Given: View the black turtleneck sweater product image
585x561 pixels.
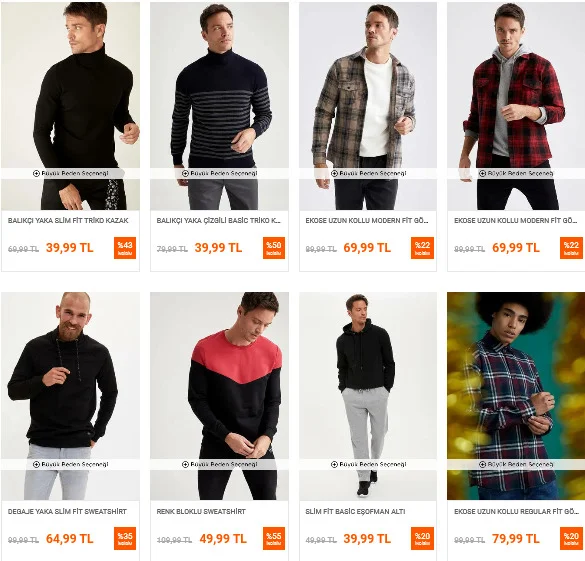Looking at the screenshot, I should coord(71,106).
